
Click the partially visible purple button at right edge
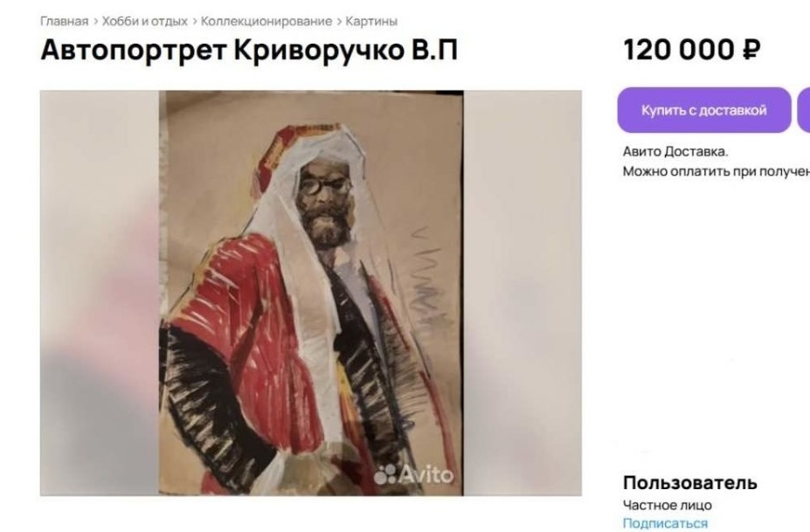pyautogui.click(x=804, y=110)
